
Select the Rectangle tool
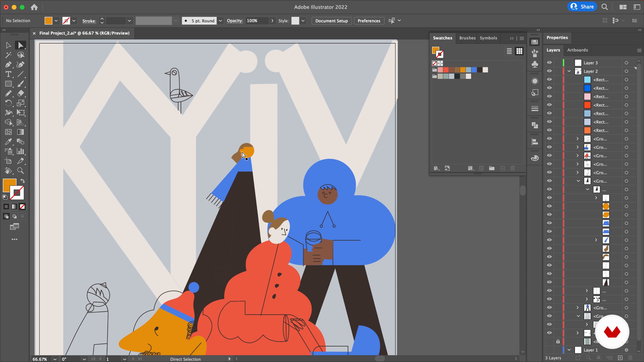8,84
